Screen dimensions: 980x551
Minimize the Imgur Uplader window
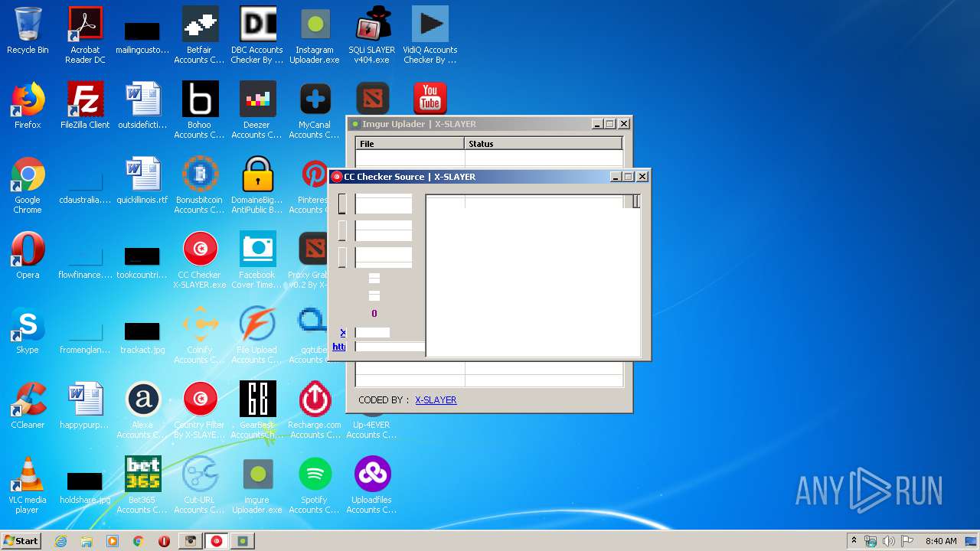[597, 123]
